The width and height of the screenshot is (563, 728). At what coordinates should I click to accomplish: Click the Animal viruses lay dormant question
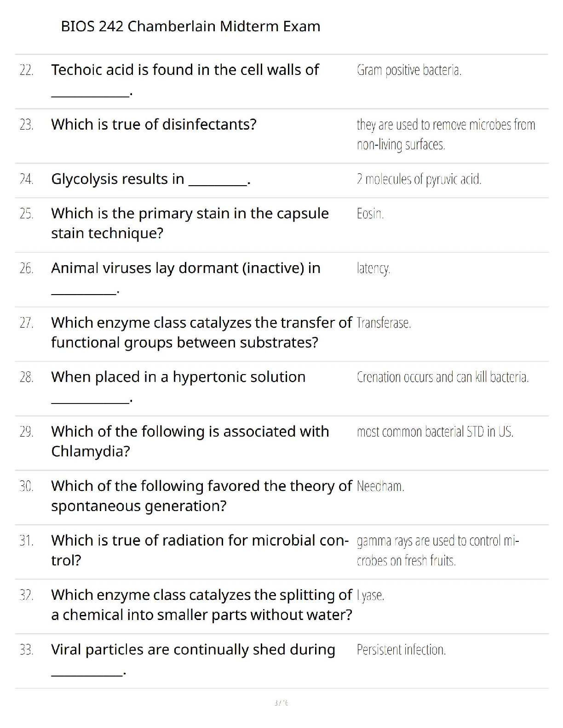(x=185, y=268)
